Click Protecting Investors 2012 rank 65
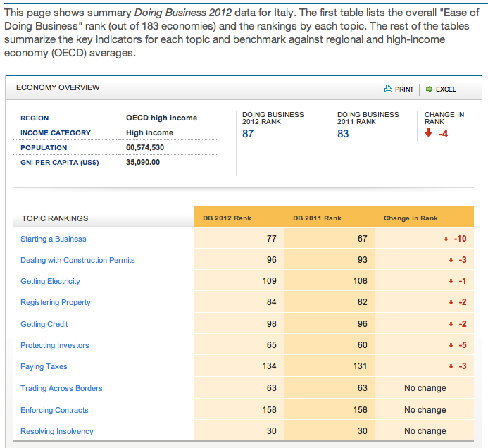 pyautogui.click(x=271, y=345)
